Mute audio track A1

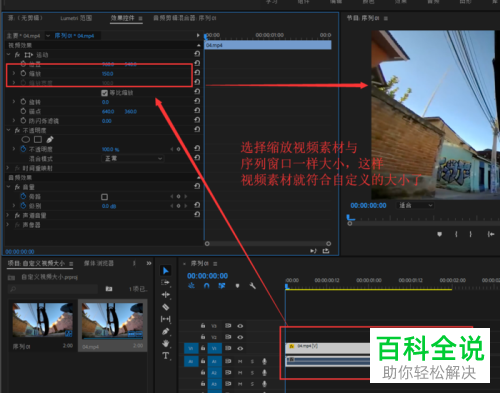[240, 361]
